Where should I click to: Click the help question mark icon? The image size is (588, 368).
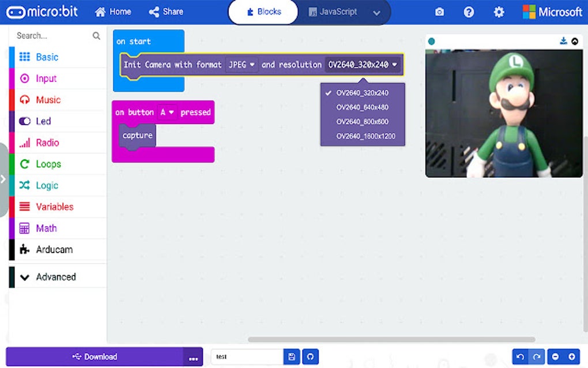pos(469,12)
